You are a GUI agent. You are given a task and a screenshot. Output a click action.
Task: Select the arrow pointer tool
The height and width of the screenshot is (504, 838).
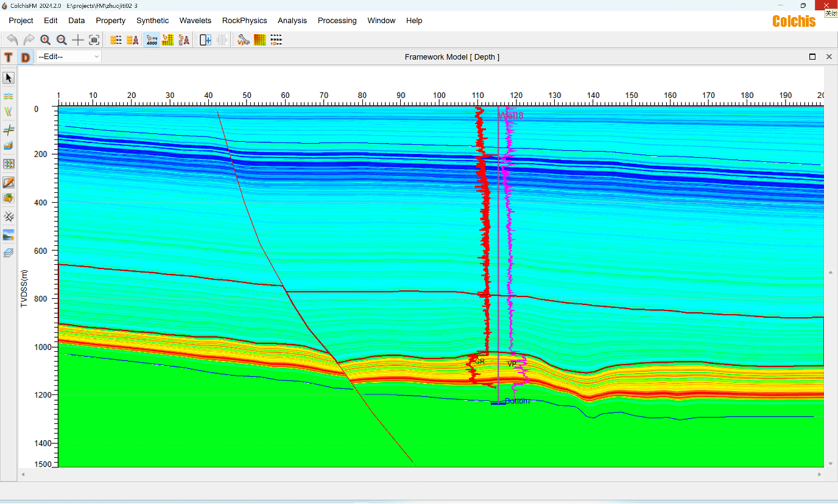click(9, 78)
